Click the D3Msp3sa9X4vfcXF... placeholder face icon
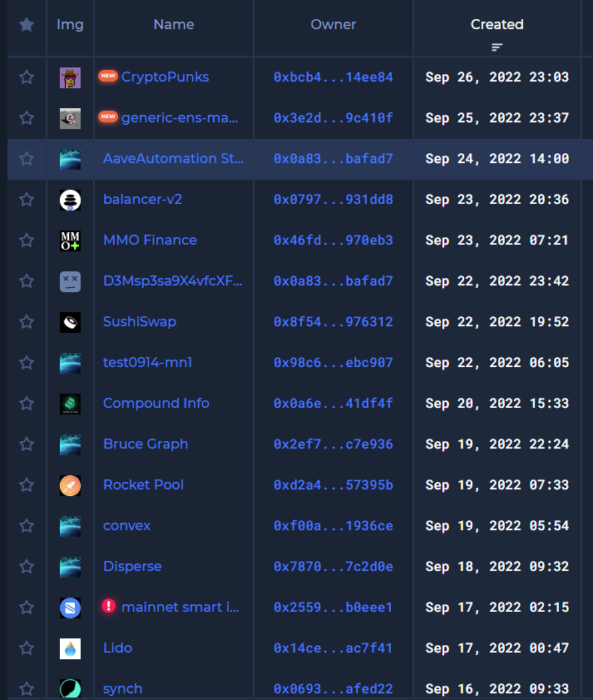Viewport: 593px width, 700px height. pyautogui.click(x=70, y=281)
